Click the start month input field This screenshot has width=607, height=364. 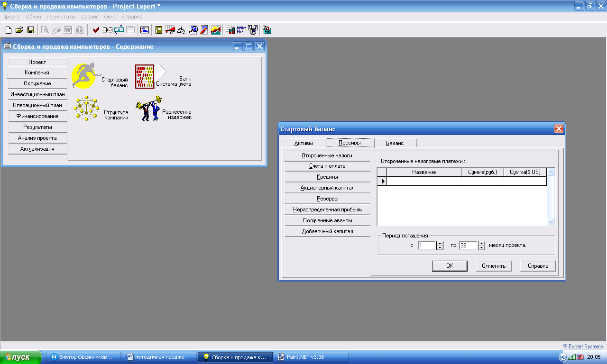[x=427, y=246]
